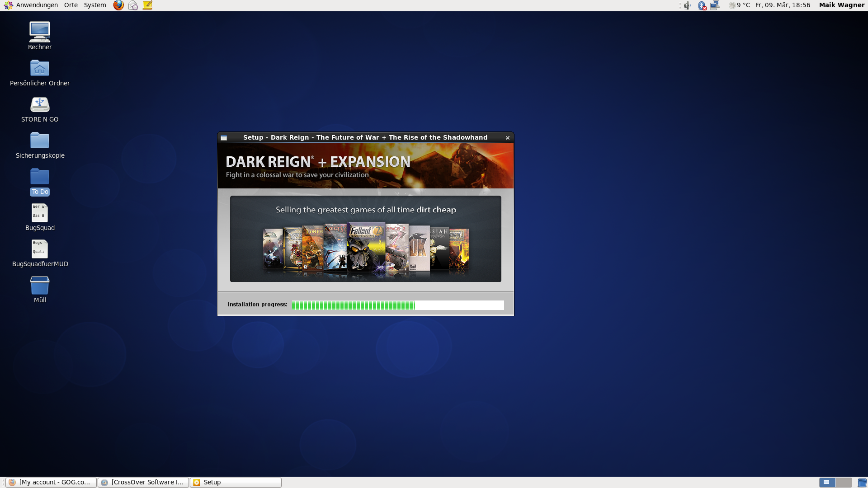Switch to the GOG.com Firefox window in taskbar
Image resolution: width=868 pixels, height=488 pixels.
[x=50, y=482]
